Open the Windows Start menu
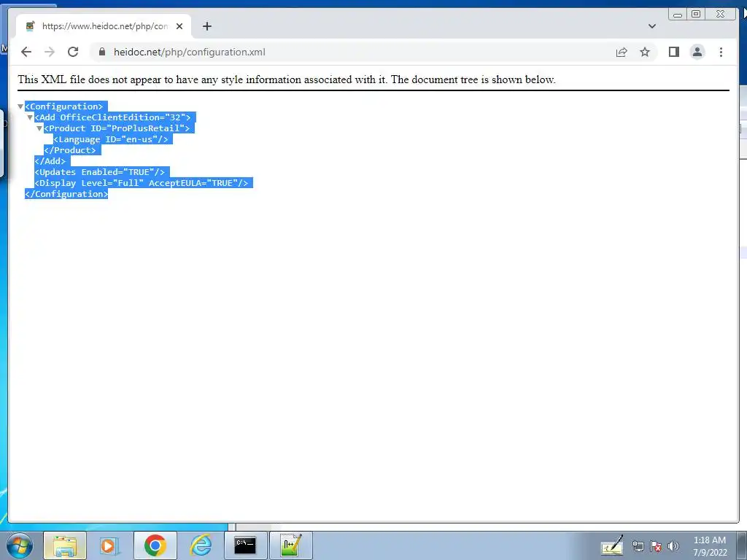747x560 pixels. pyautogui.click(x=20, y=545)
